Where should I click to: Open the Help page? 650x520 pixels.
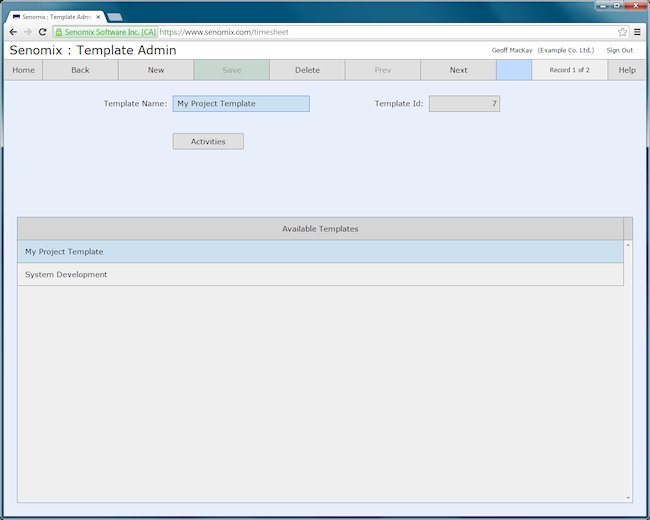tap(627, 70)
